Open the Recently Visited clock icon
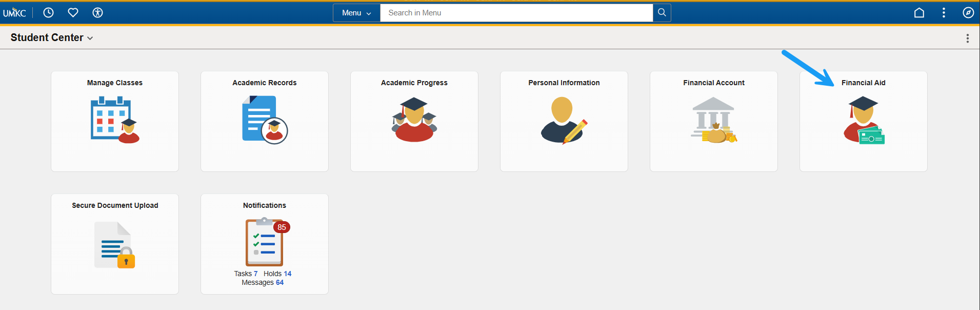The image size is (980, 310). coord(48,13)
